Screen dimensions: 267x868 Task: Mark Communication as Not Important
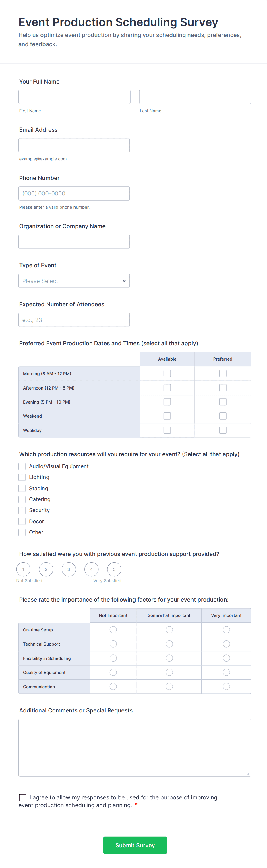[x=113, y=686]
